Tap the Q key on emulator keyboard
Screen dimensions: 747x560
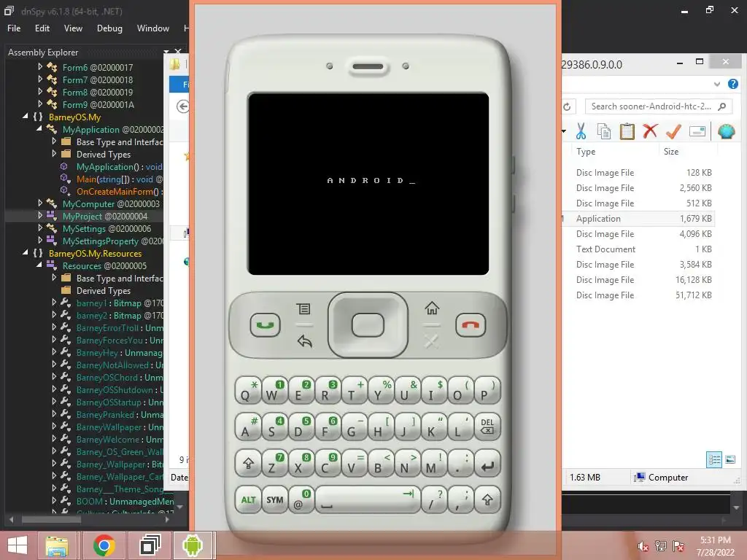click(x=248, y=391)
